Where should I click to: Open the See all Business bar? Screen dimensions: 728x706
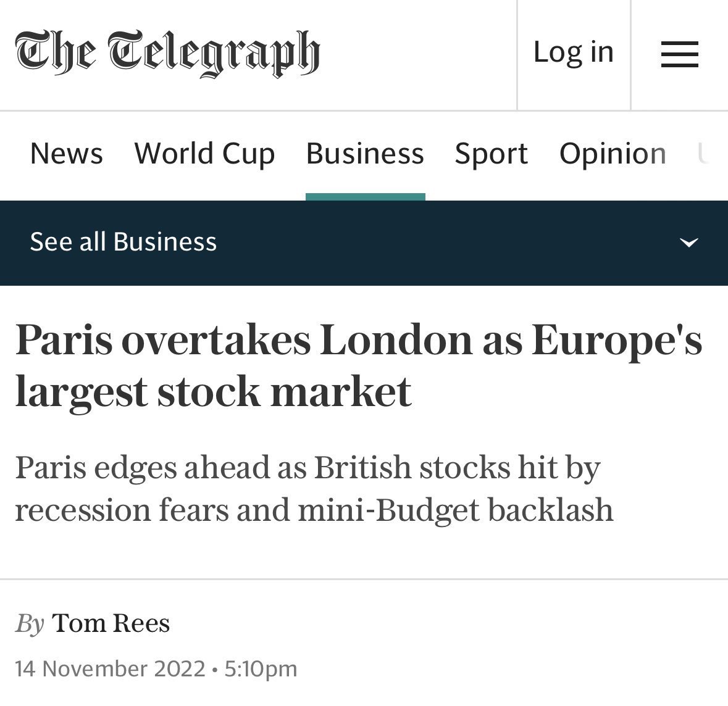click(x=364, y=243)
